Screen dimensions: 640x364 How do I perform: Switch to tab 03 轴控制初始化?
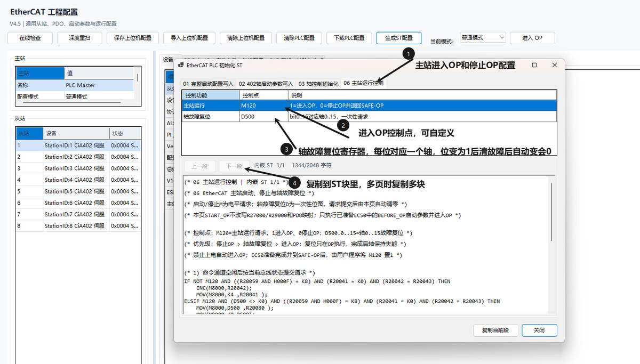318,84
